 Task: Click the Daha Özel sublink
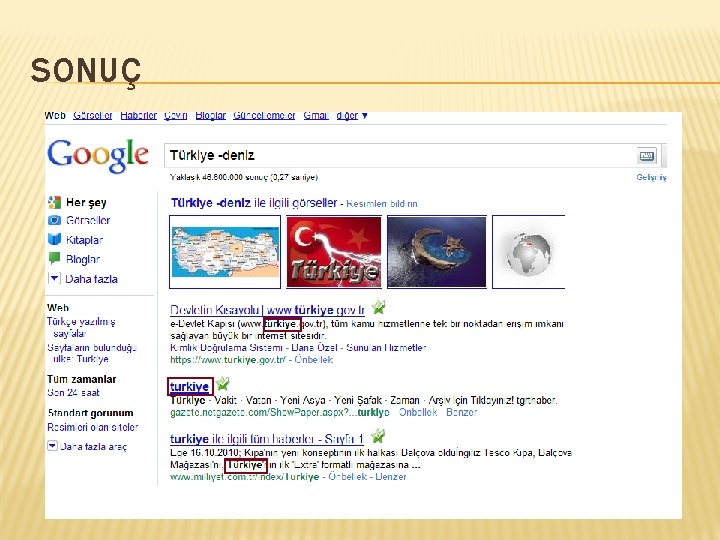[x=314, y=348]
